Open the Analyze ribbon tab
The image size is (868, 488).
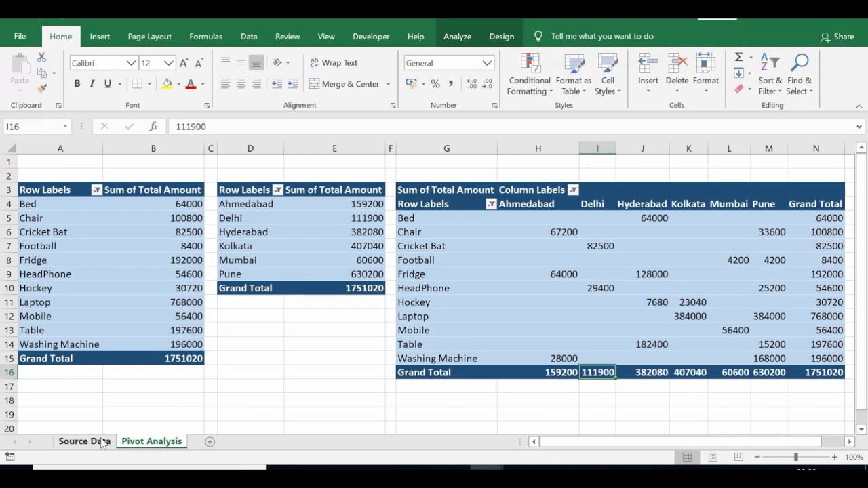[x=457, y=37]
